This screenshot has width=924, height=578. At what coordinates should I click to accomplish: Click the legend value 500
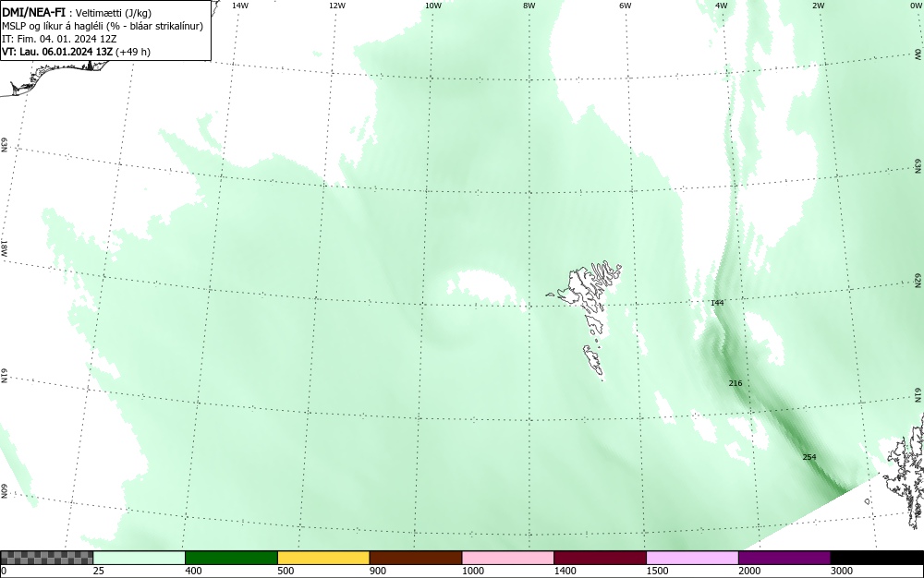click(x=286, y=571)
